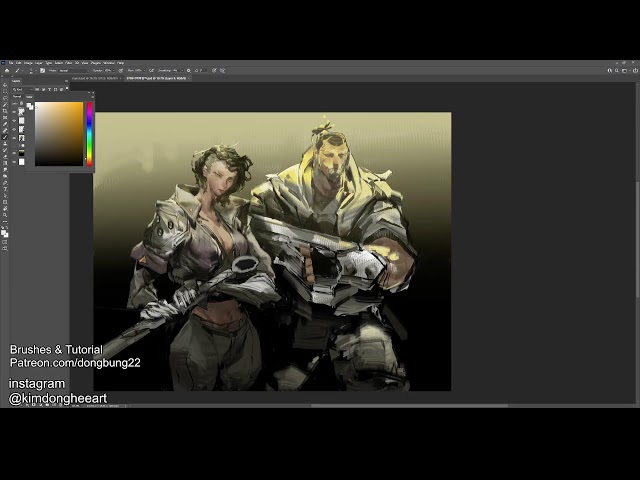Select the Rectangular Marquee tool
Viewport: 640px width, 480px height.
5,91
